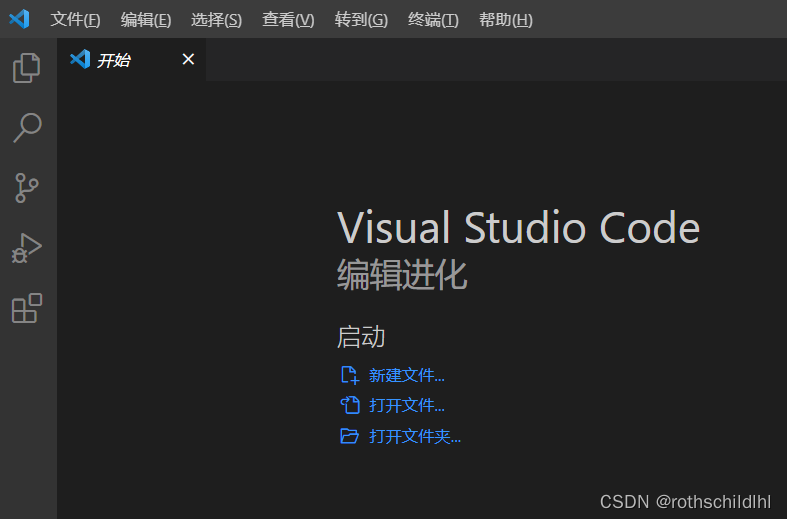The width and height of the screenshot is (787, 519).
Task: Click the Visual Studio Code heading
Action: click(x=518, y=227)
